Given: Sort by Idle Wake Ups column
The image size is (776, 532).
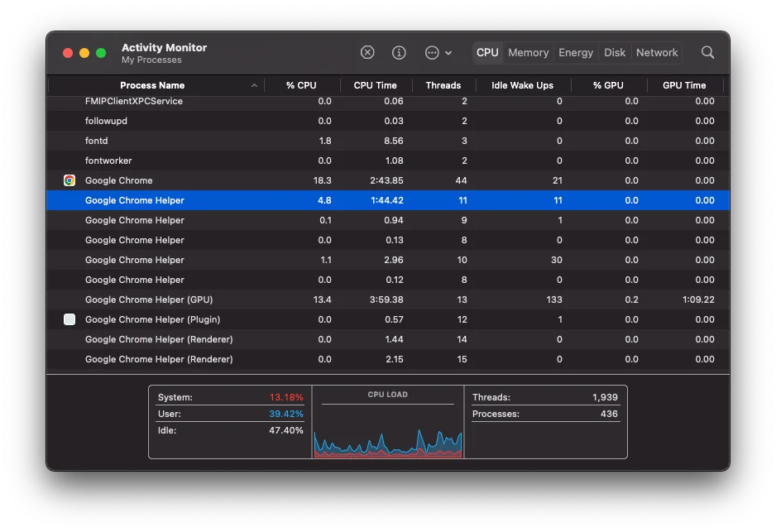Looking at the screenshot, I should (x=522, y=85).
